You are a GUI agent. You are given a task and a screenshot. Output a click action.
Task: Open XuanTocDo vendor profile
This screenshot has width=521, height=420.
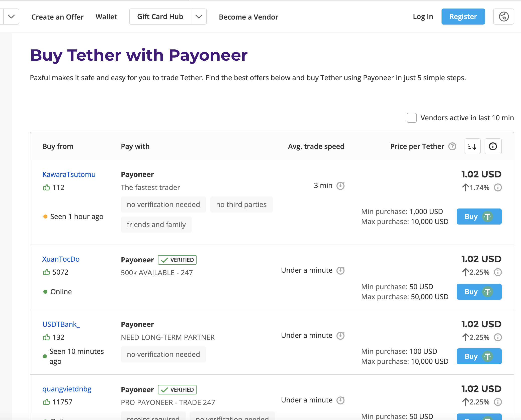pos(61,259)
